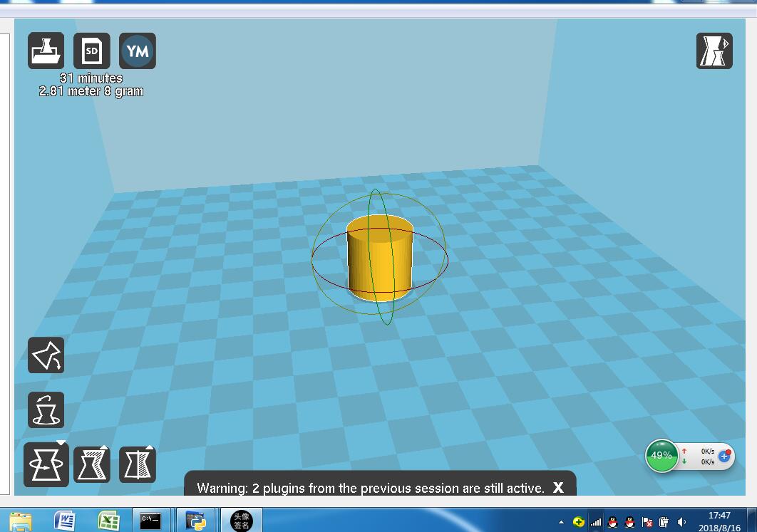Click the 2.81 meter 8 gram text
The image size is (757, 532).
click(x=91, y=91)
